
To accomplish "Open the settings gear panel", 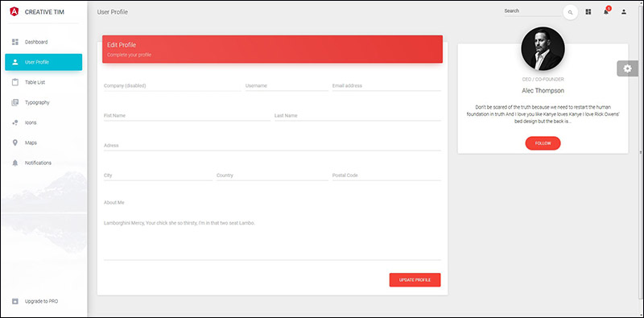I will click(x=627, y=68).
